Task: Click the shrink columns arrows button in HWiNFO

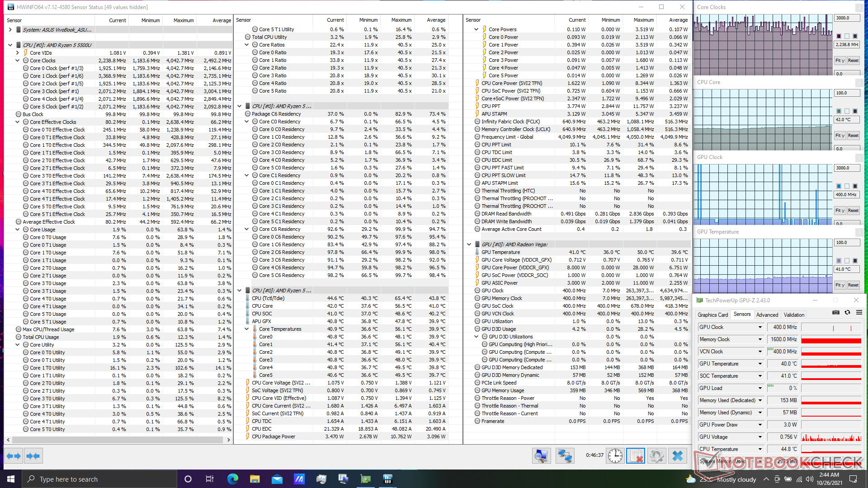Action: [x=33, y=456]
